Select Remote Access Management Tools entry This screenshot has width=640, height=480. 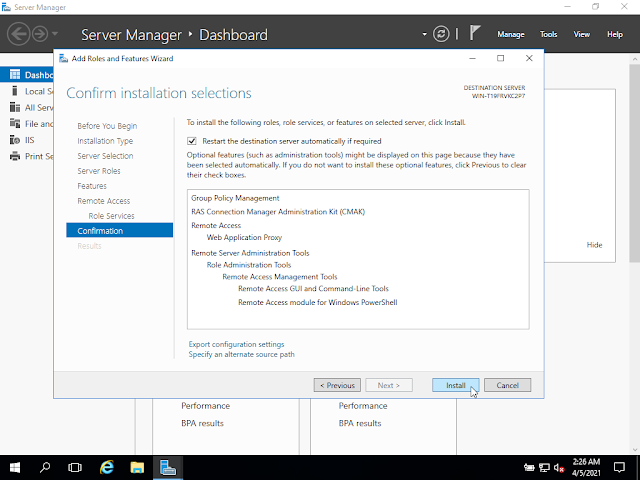click(280, 277)
